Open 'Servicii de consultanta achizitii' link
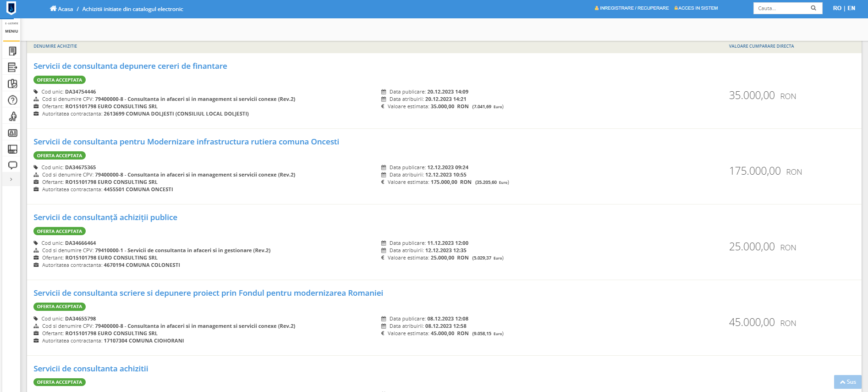Viewport: 868px width, 392px height. pos(91,369)
